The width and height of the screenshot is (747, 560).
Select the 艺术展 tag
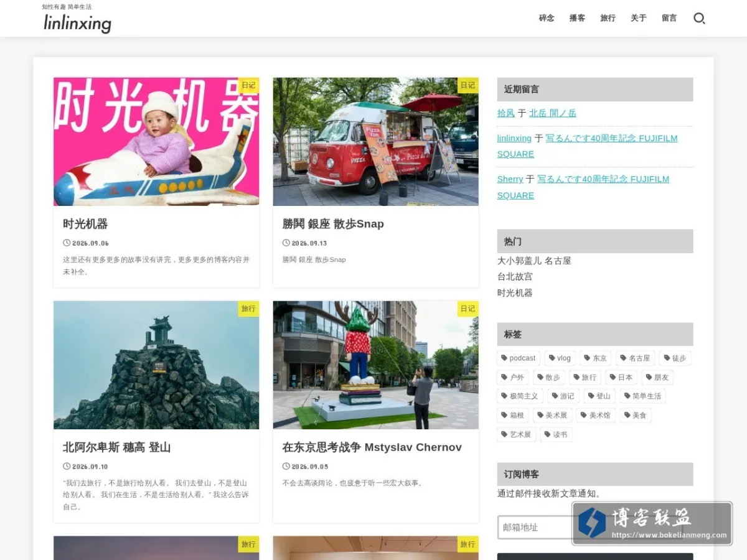517,434
